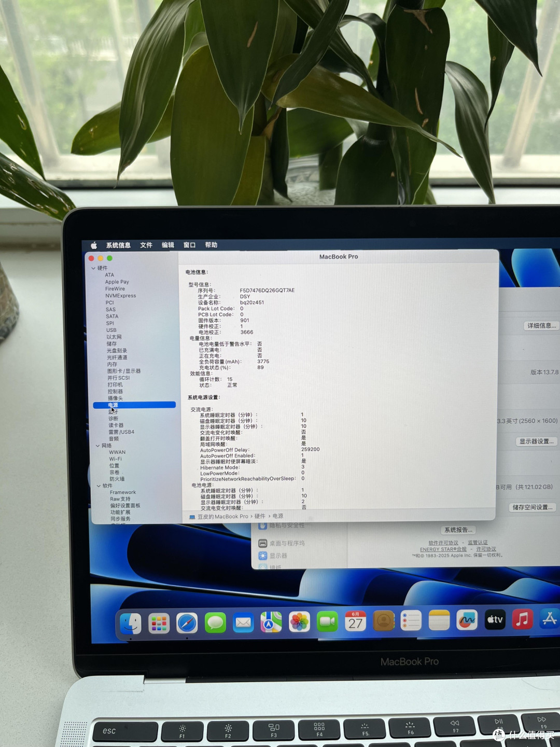Click the 桌面与程序坞 icon in System Settings
The width and height of the screenshot is (560, 747).
263,543
